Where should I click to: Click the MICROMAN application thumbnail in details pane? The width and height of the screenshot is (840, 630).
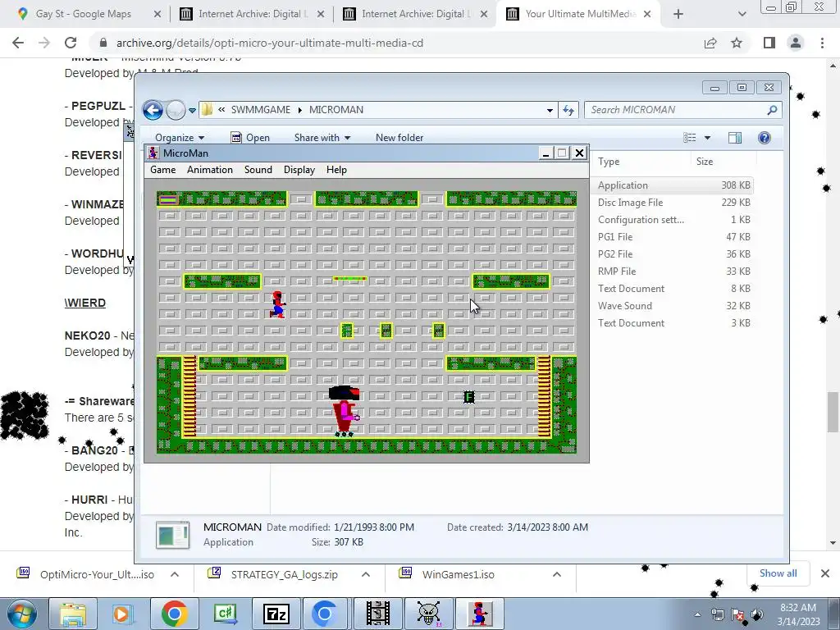172,535
